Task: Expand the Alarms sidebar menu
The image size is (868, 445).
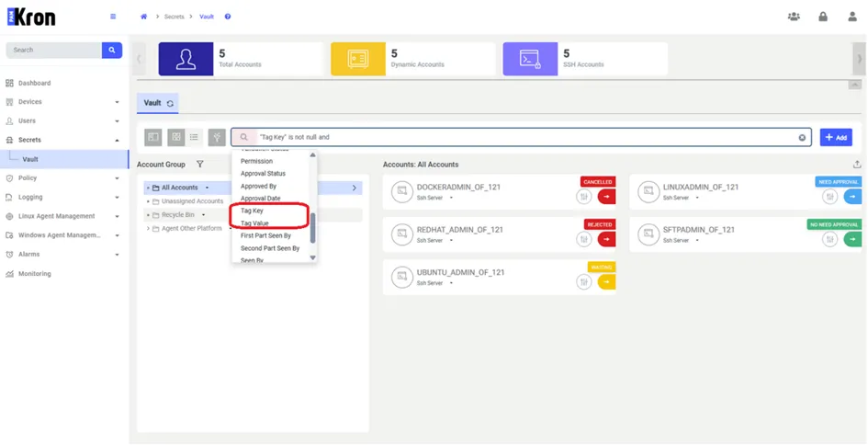Action: 117,255
